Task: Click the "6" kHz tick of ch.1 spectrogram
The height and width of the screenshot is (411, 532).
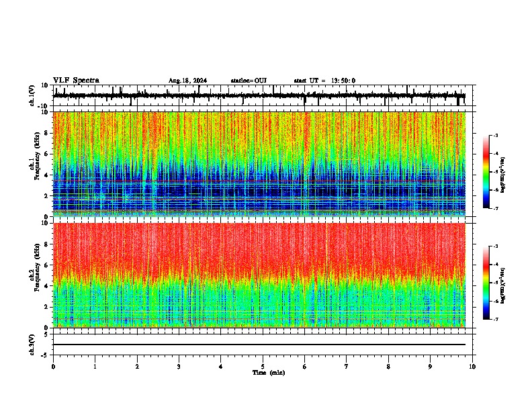Action: click(x=47, y=154)
